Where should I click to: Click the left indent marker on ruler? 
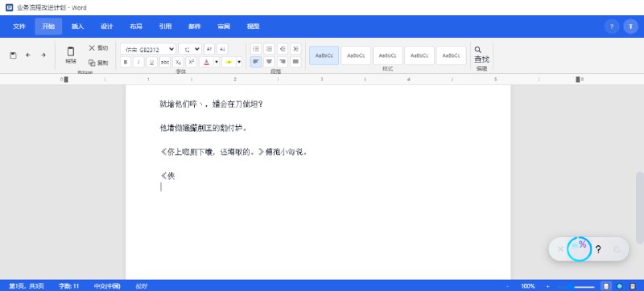[x=66, y=80]
